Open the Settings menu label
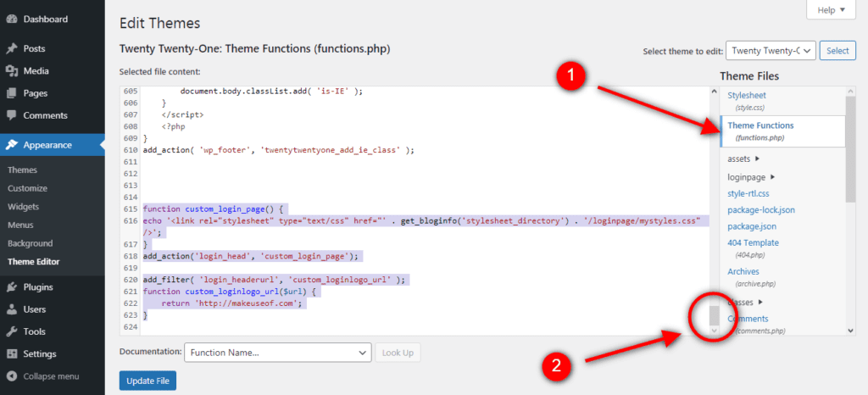The height and width of the screenshot is (395, 868). point(40,354)
